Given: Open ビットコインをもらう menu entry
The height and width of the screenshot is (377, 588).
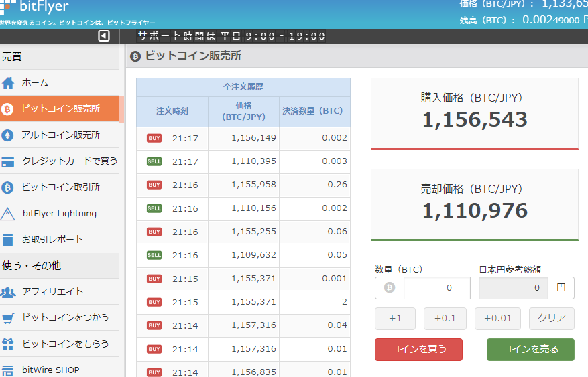Looking at the screenshot, I should 59,344.
